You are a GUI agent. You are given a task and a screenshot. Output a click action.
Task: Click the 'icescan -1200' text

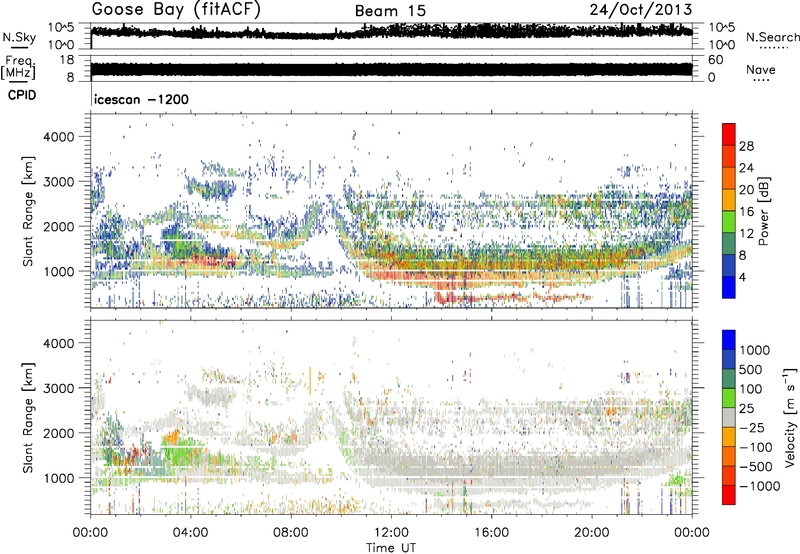(x=141, y=99)
